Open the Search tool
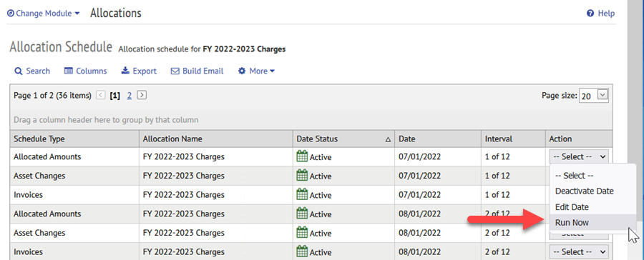Image resolution: width=644 pixels, height=260 pixels. coord(32,71)
